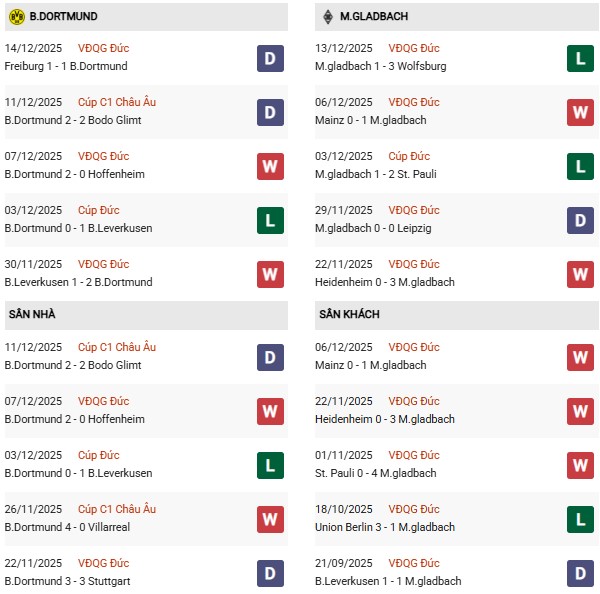Click the D badge for B.Dortmund 3-3 Stuttgart
The image size is (600, 594).
coord(270,573)
